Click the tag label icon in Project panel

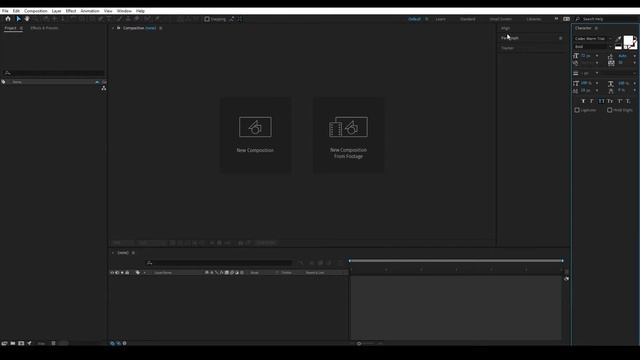(4, 82)
